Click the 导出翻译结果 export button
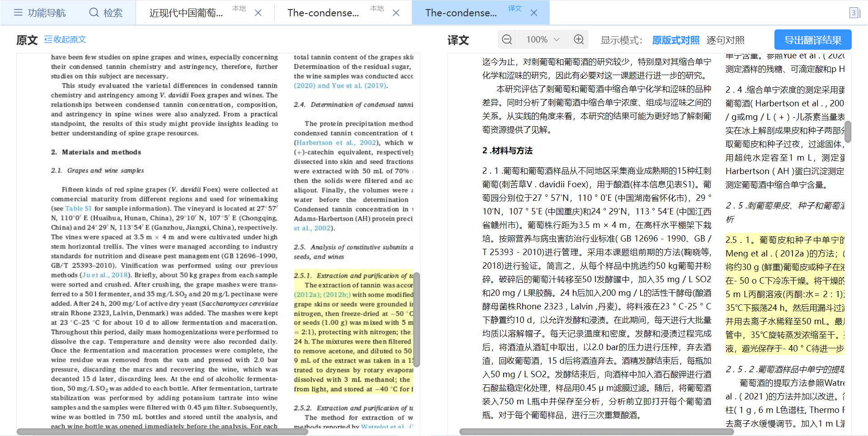 click(x=812, y=40)
